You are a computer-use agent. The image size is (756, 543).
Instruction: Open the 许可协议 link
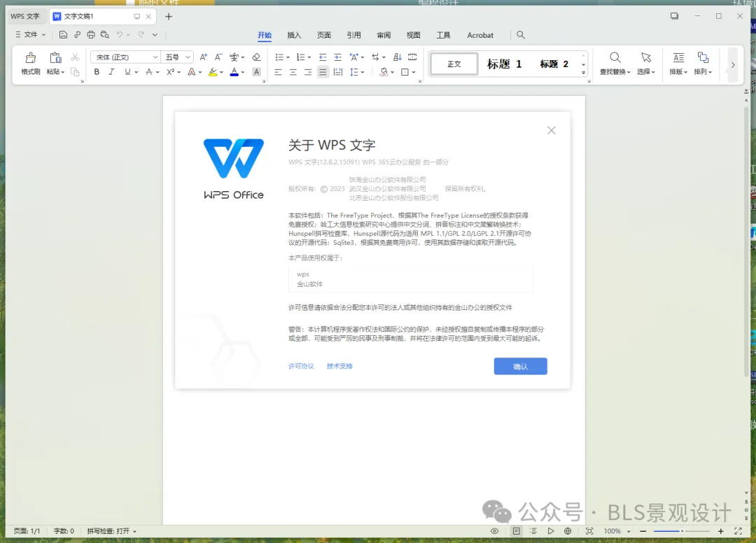tap(301, 366)
